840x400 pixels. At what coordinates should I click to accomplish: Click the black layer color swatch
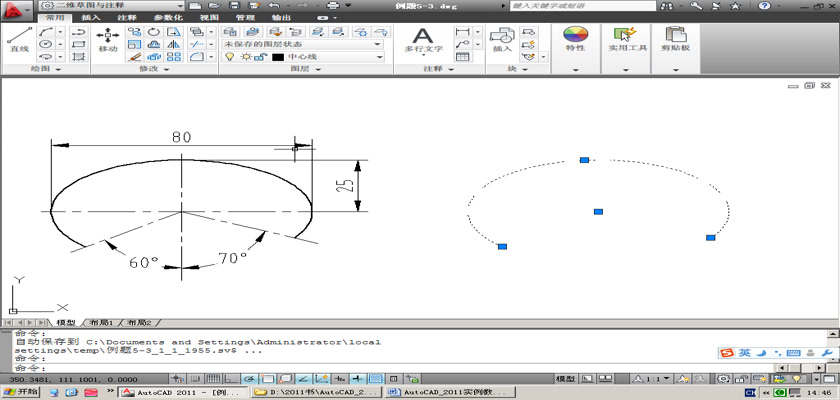[278, 57]
